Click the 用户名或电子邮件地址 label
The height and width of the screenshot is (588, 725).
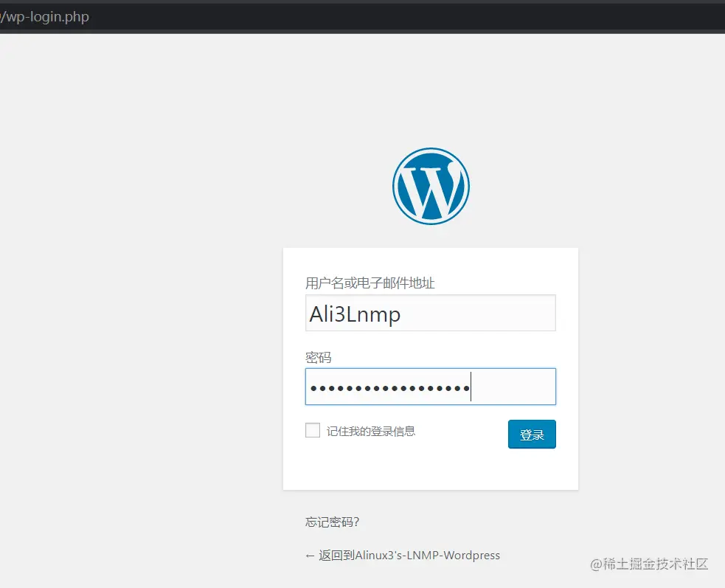tap(370, 283)
